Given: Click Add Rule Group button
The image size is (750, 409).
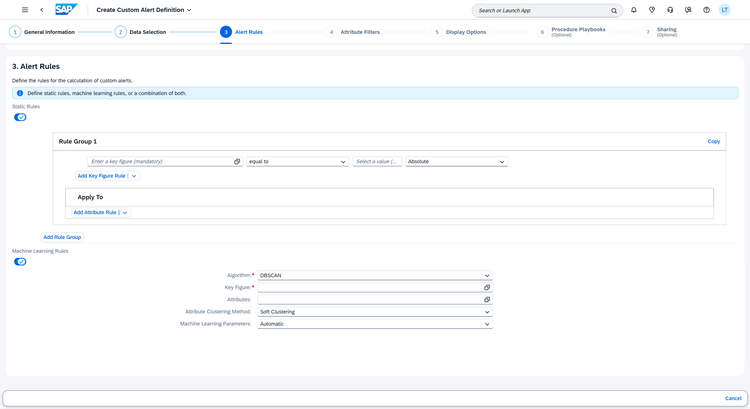Looking at the screenshot, I should pyautogui.click(x=62, y=237).
